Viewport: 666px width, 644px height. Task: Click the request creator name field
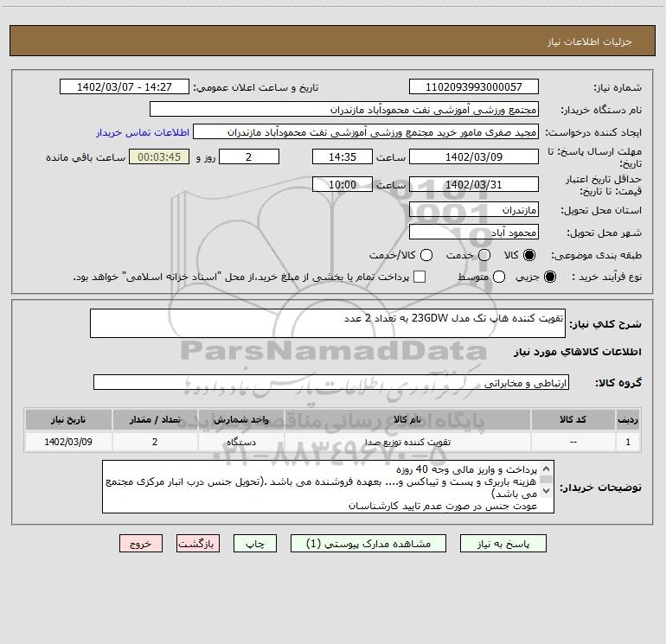[x=366, y=132]
